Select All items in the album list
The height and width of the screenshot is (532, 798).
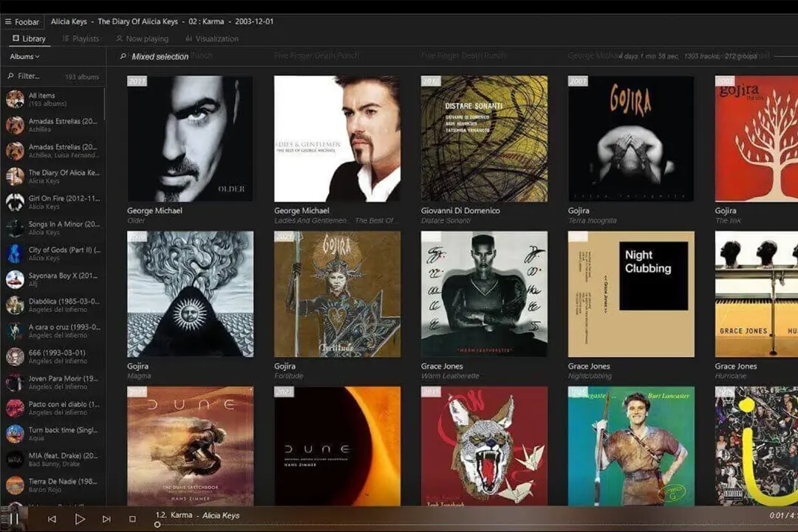point(53,99)
